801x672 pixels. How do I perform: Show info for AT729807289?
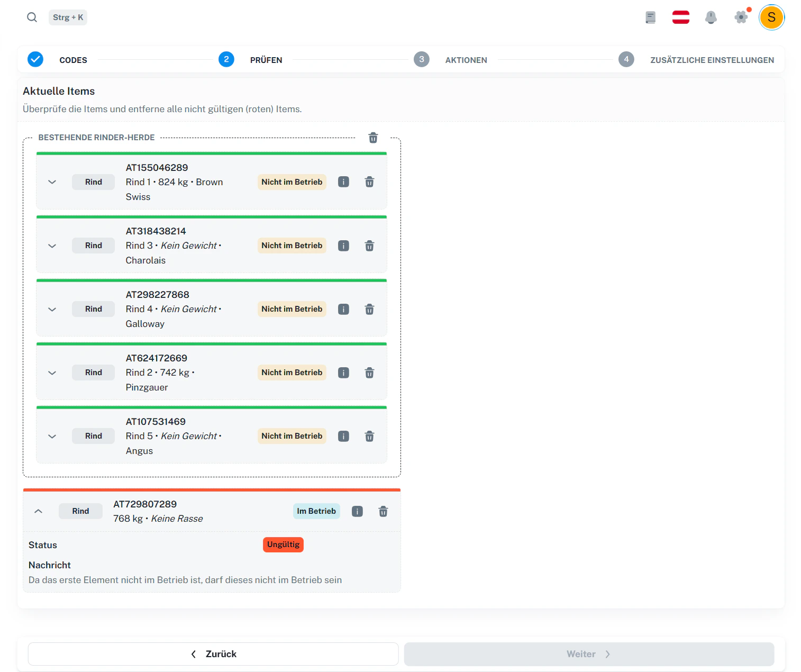(357, 511)
